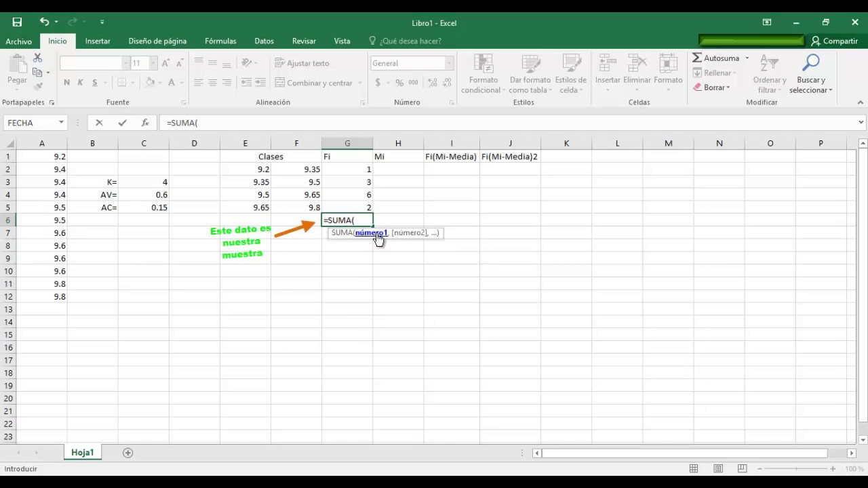The width and height of the screenshot is (868, 488).
Task: Open Fuente dialog launcher
Action: [183, 102]
